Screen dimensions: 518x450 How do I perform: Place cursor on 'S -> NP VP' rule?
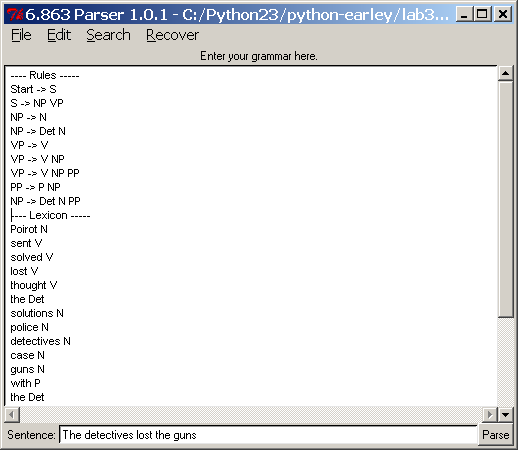tap(37, 103)
